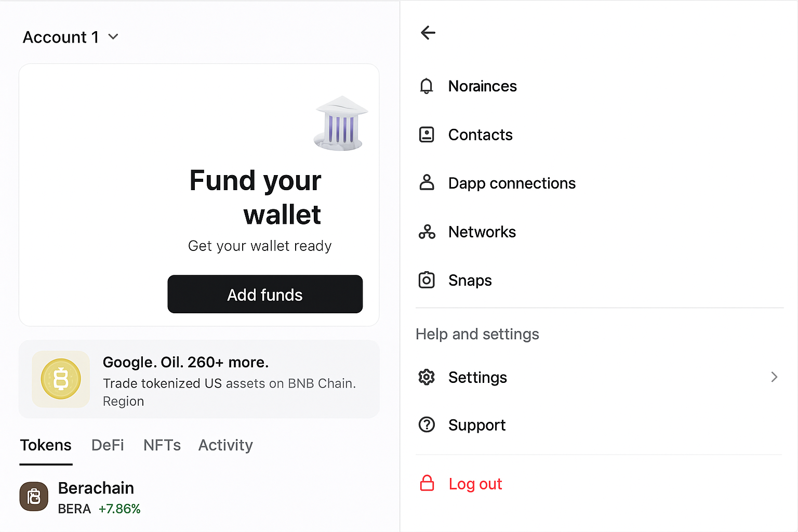Click the Dapp connections person icon

pos(427,183)
